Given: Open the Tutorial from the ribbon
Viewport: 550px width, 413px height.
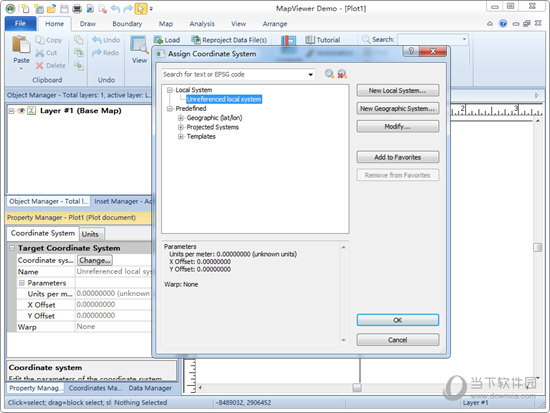Looking at the screenshot, I should pyautogui.click(x=323, y=40).
